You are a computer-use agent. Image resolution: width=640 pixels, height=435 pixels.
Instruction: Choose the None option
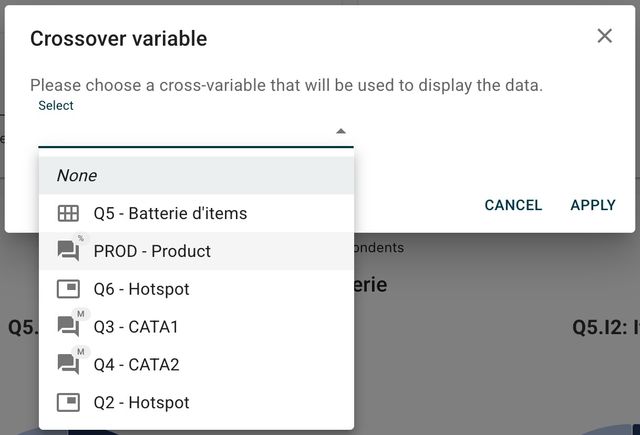(x=77, y=175)
